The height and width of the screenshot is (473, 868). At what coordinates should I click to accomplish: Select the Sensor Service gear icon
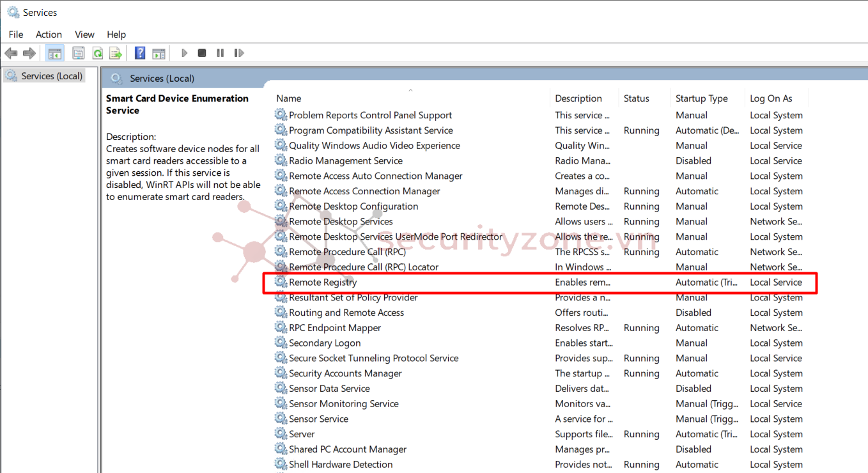point(281,419)
